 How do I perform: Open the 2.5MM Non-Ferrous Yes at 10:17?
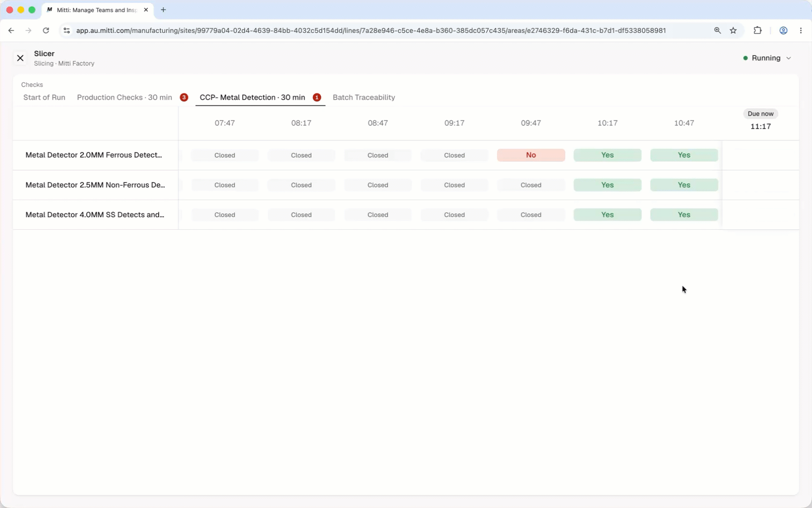point(608,185)
